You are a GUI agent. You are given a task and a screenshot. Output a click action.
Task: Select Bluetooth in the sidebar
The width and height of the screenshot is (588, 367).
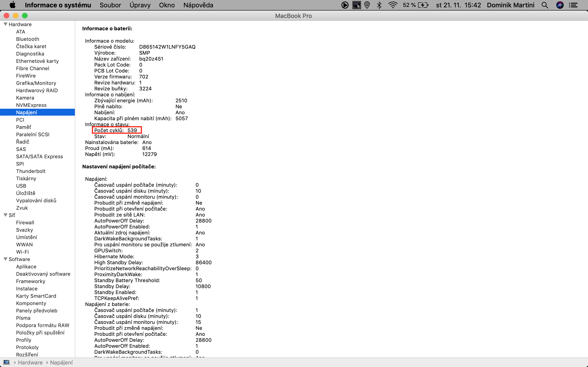[28, 39]
